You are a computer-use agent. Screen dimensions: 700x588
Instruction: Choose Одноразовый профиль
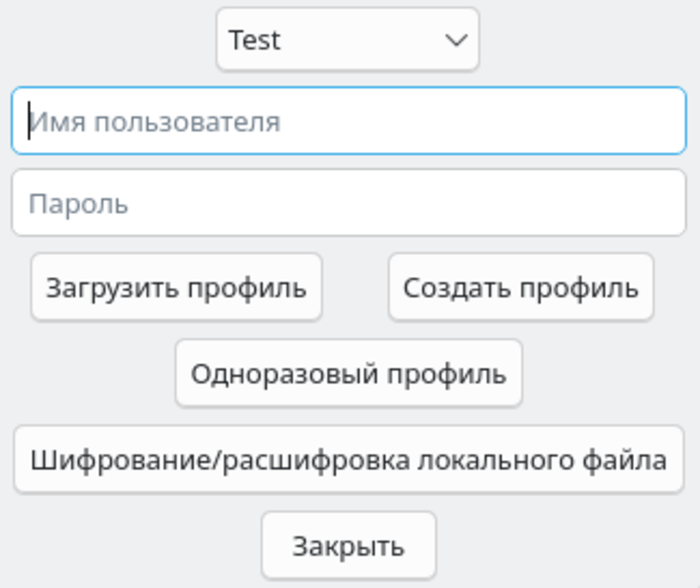click(x=348, y=374)
